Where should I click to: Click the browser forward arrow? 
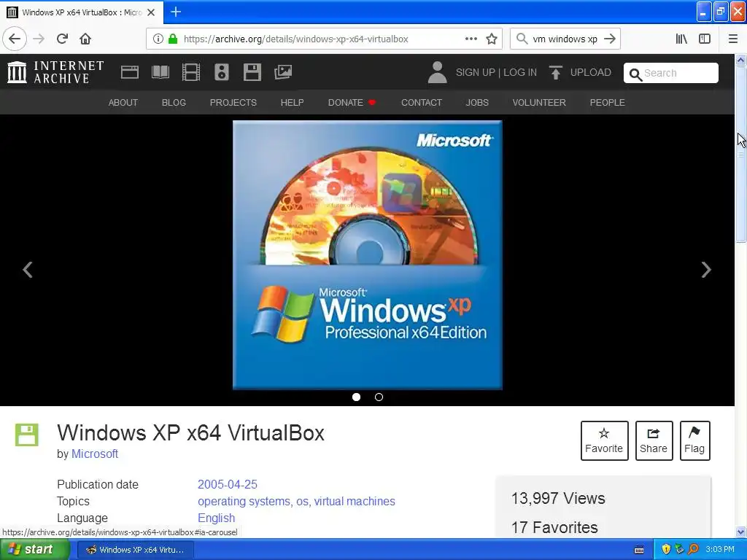coord(39,39)
